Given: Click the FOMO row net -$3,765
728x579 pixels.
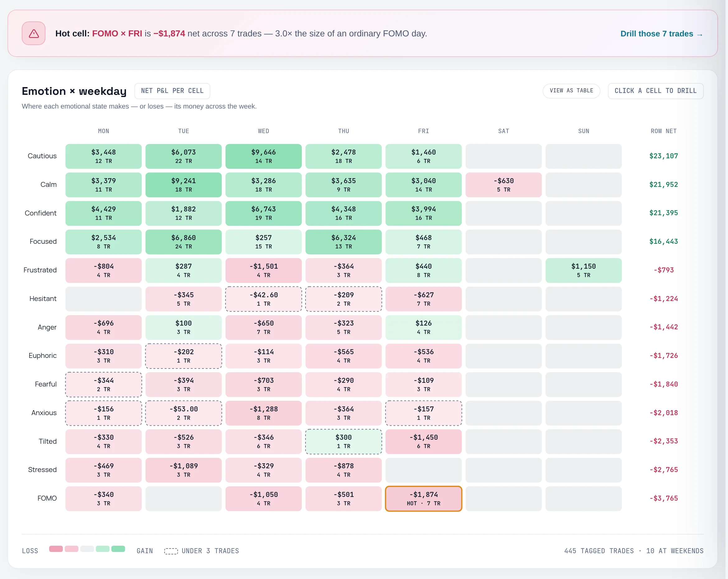Looking at the screenshot, I should [664, 498].
